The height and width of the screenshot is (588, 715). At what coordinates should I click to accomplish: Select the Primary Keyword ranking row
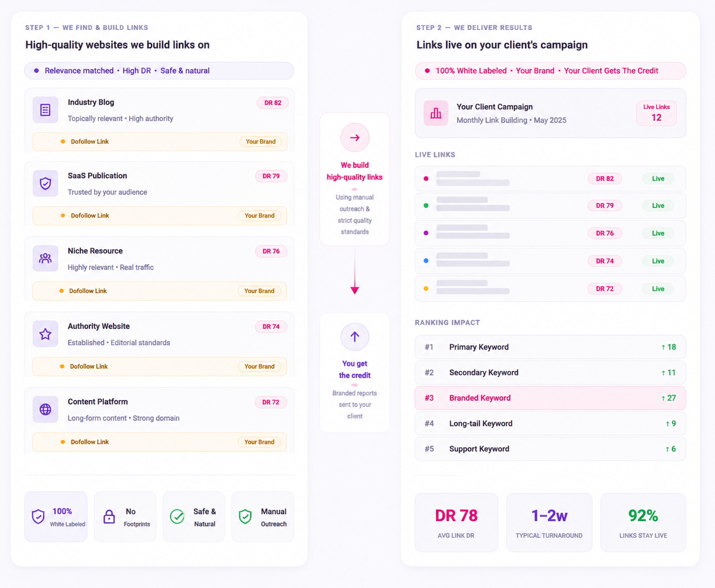pos(550,347)
